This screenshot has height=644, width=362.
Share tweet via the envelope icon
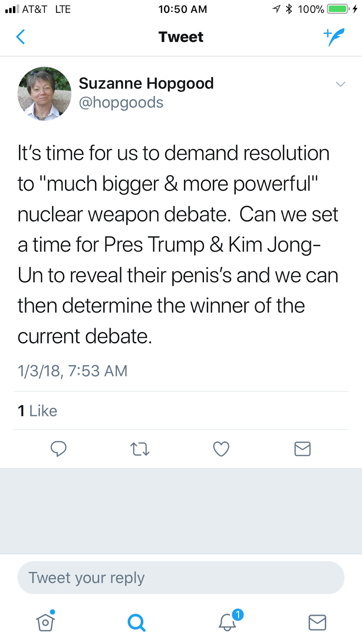coord(302,449)
